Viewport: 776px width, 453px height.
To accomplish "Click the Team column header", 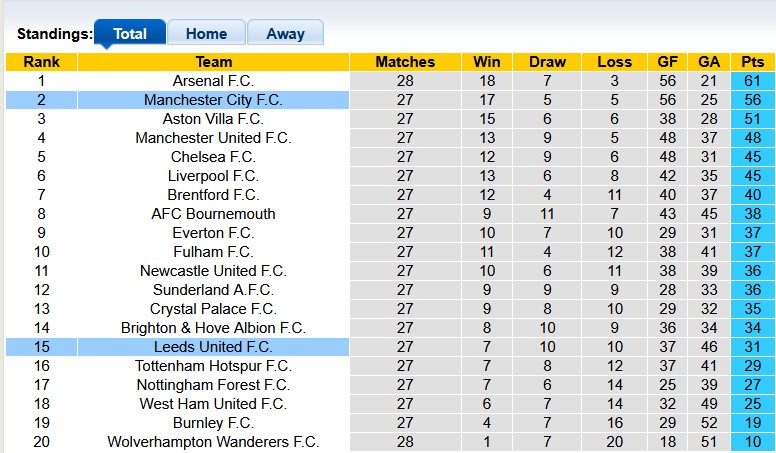I will [x=213, y=62].
